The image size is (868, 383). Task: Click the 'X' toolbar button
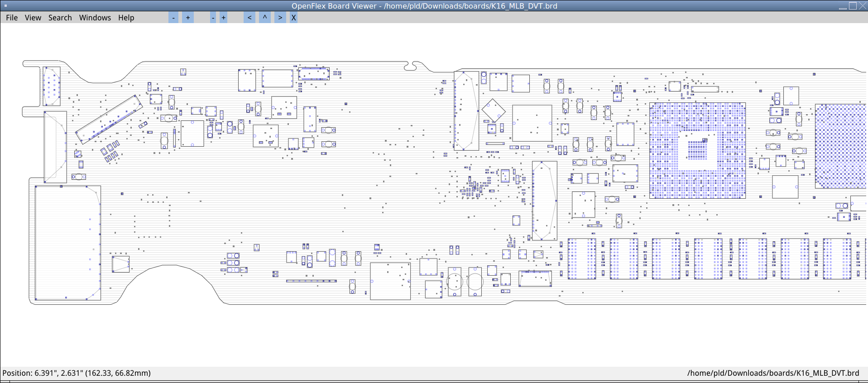click(x=294, y=18)
